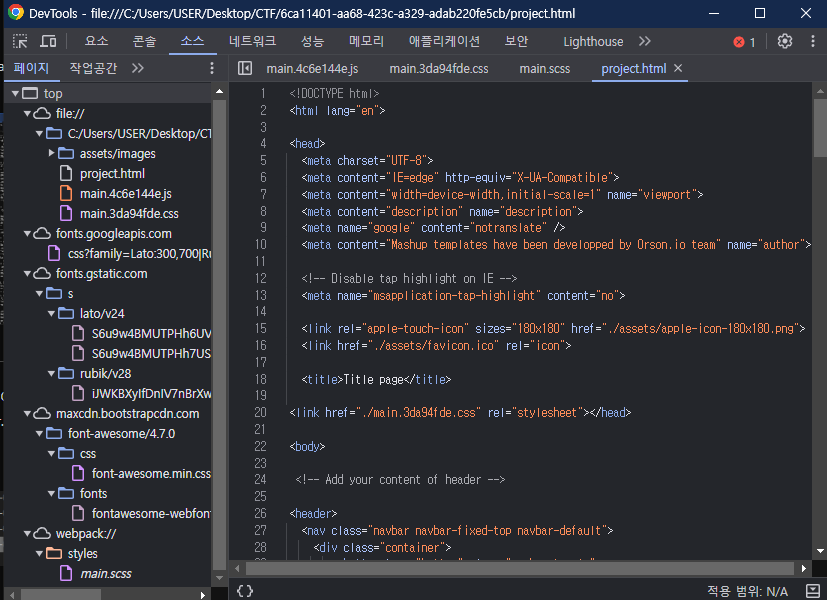827x600 pixels.
Task: Collapse the top frame node
Action: point(15,94)
